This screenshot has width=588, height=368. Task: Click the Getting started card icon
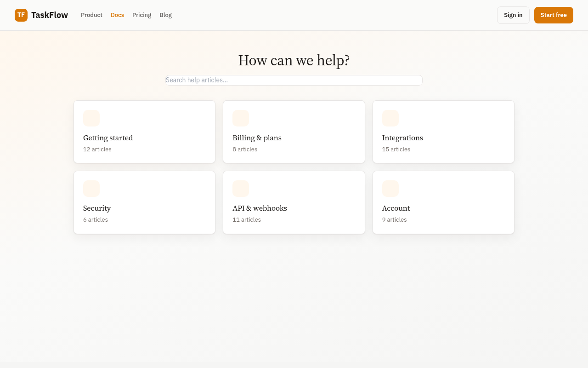(91, 118)
